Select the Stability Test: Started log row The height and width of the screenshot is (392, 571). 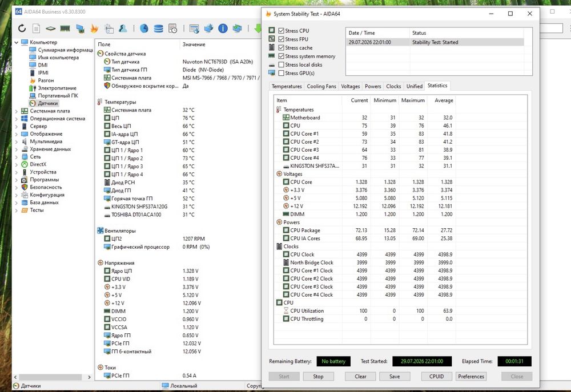(435, 42)
